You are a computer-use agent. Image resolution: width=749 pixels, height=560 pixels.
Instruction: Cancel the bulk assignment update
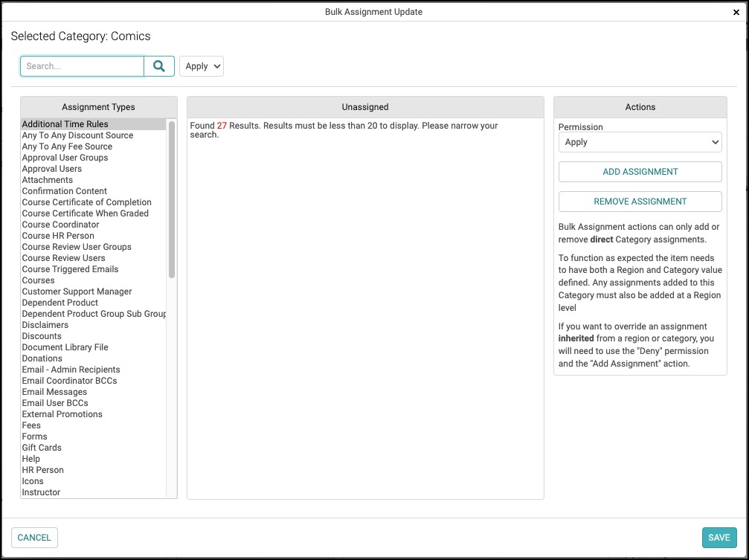34,538
